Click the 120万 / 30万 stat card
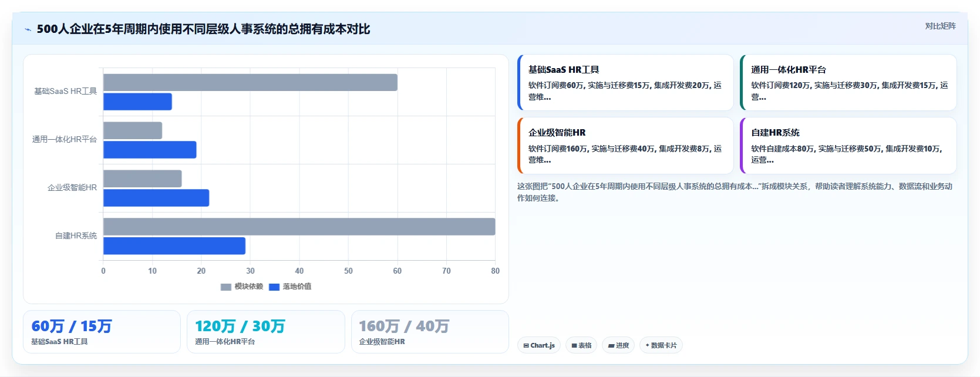The width and height of the screenshot is (980, 377). coord(266,332)
